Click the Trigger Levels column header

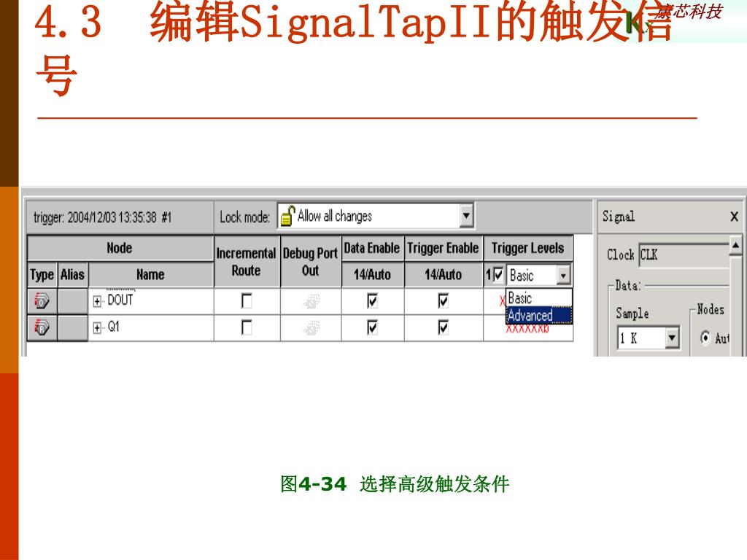(x=528, y=248)
